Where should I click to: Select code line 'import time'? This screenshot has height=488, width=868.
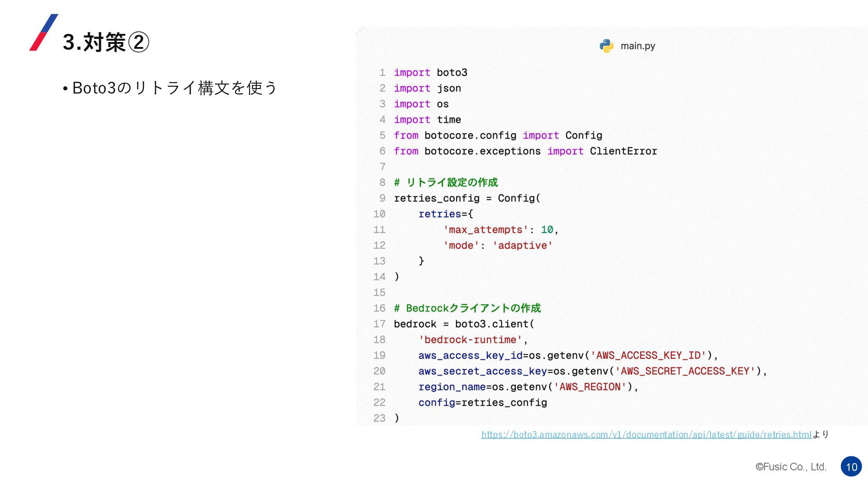pos(427,120)
